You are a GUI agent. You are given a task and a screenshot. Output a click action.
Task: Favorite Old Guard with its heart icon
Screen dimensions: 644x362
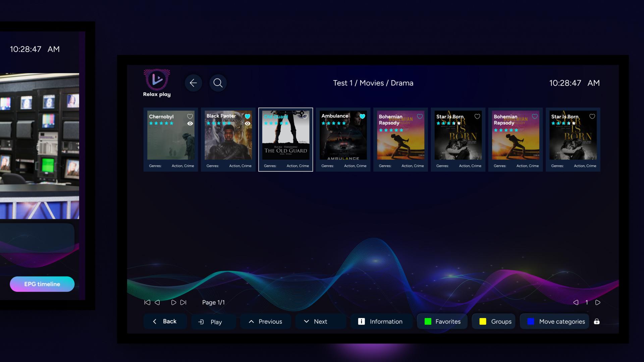pyautogui.click(x=305, y=116)
